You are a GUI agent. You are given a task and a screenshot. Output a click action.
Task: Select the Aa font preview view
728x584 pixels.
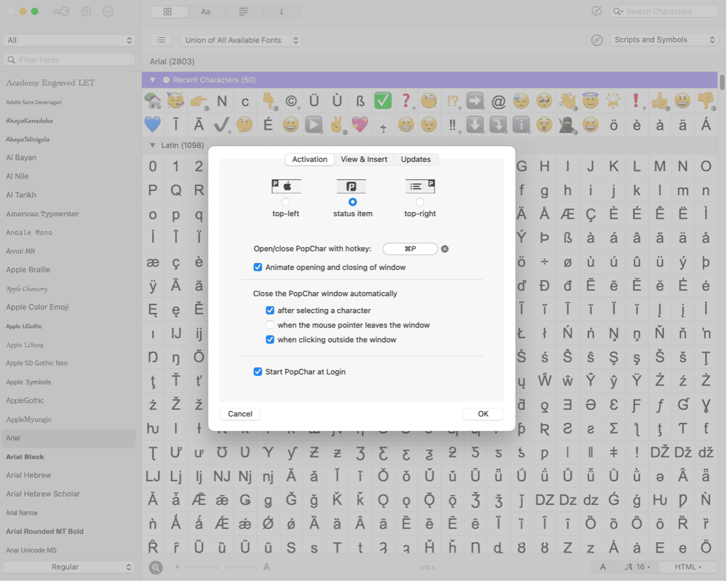206,11
